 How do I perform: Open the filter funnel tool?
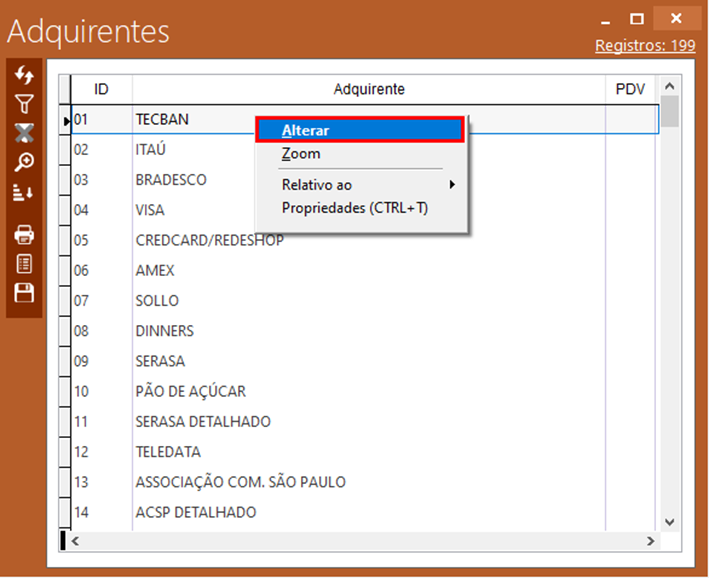(25, 103)
